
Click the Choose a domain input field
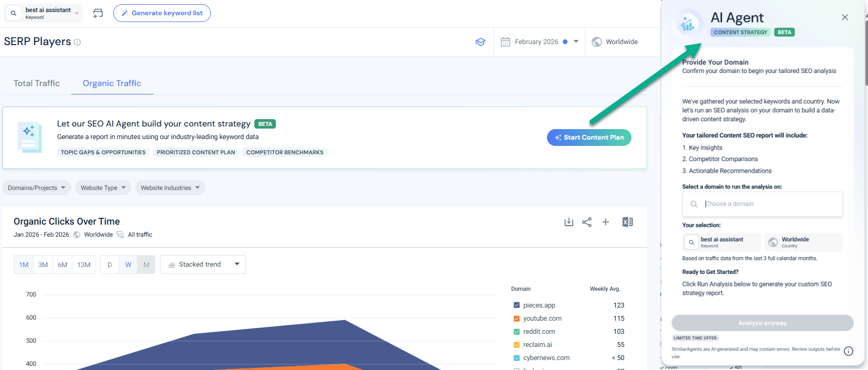(763, 204)
